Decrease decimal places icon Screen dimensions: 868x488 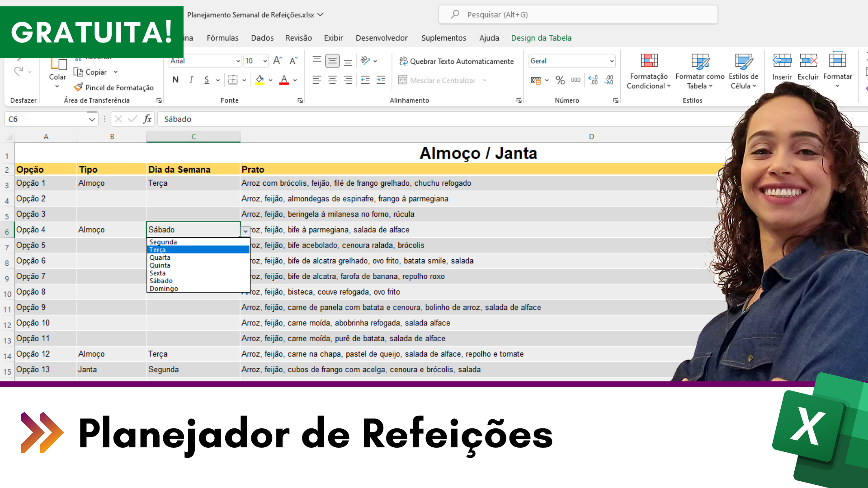pyautogui.click(x=609, y=80)
